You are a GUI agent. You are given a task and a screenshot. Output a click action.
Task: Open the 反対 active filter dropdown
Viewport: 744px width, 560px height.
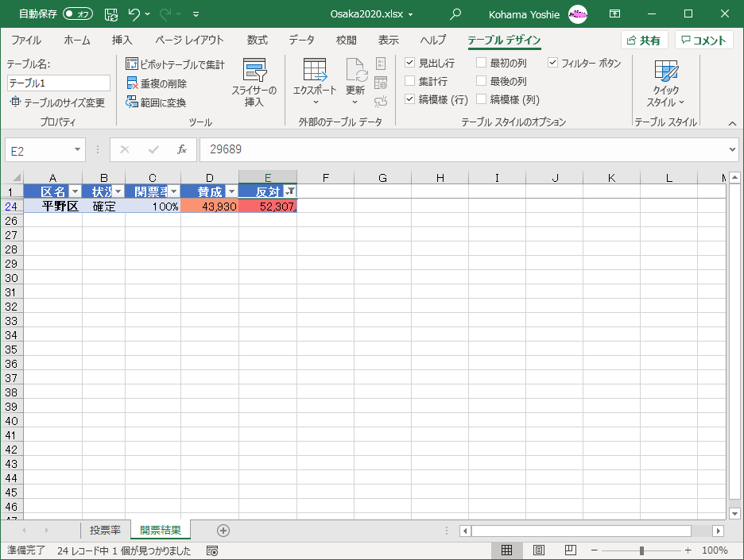pos(290,191)
